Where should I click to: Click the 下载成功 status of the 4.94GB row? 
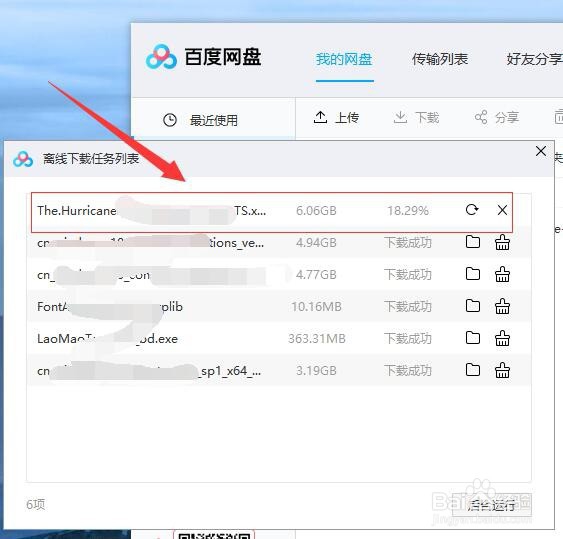point(408,243)
